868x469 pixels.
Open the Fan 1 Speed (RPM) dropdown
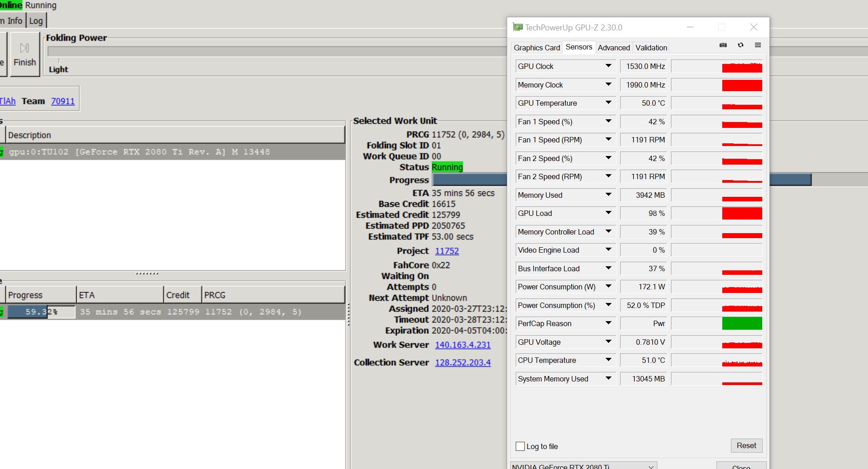coord(608,140)
